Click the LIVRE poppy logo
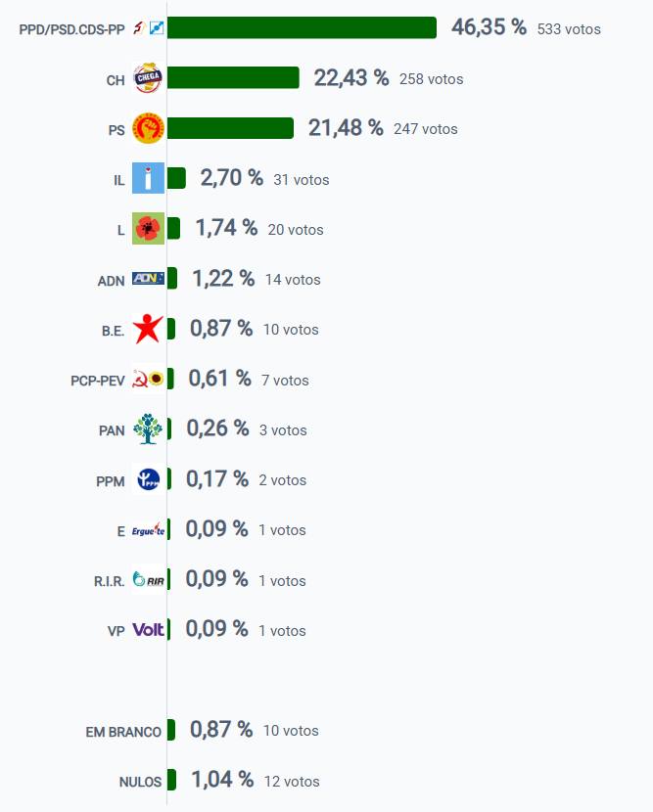This screenshot has height=812, width=653. click(148, 229)
